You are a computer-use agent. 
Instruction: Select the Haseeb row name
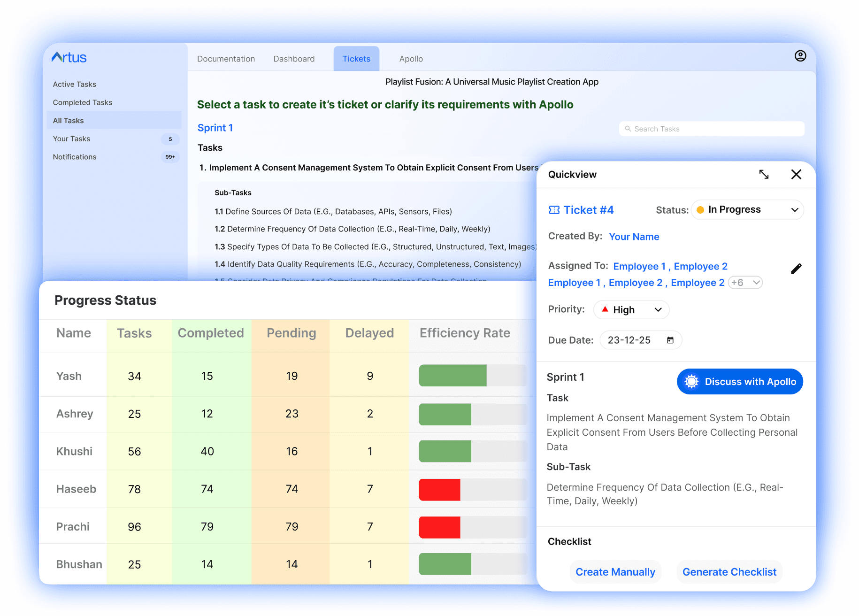click(76, 489)
